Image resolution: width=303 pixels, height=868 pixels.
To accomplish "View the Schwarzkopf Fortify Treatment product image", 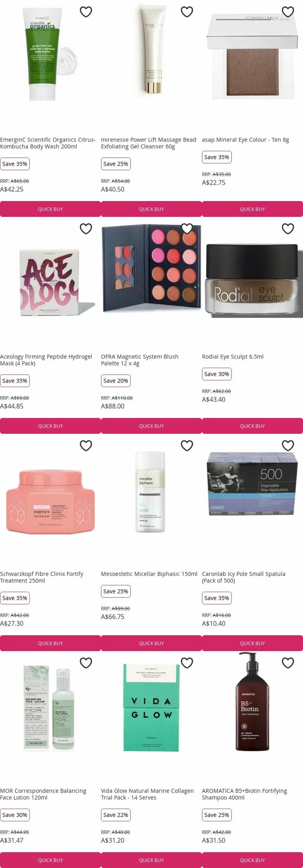I will (x=50, y=502).
